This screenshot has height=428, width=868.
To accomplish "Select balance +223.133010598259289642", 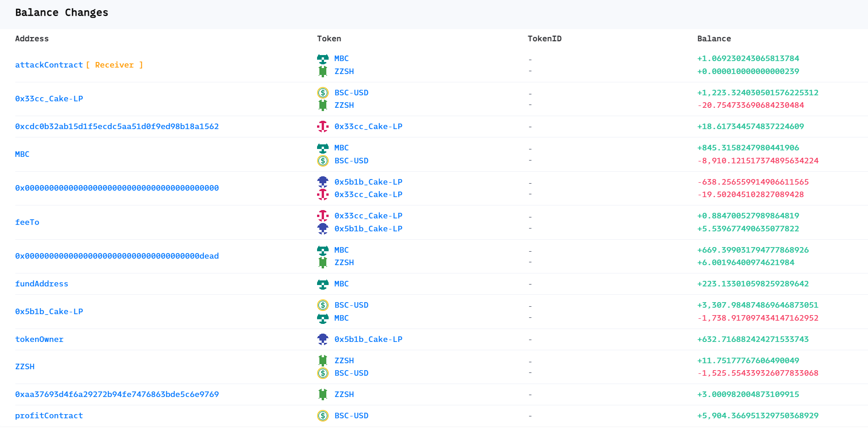I will pos(753,284).
